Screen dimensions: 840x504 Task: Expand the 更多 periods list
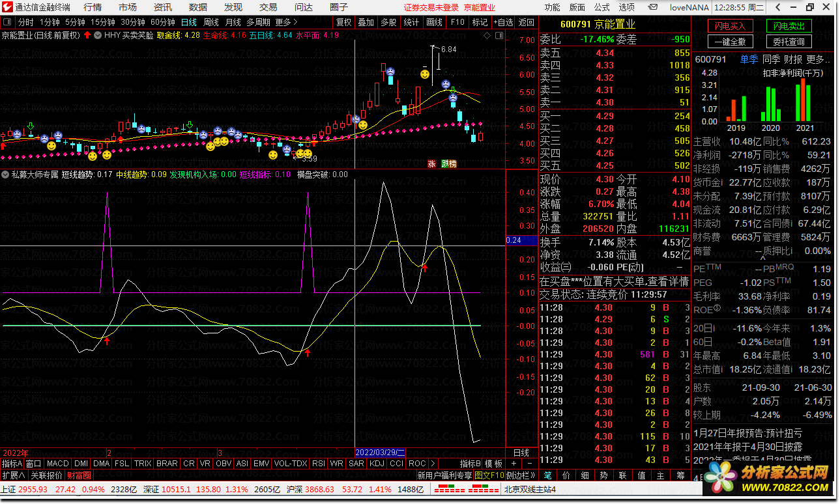coord(286,22)
